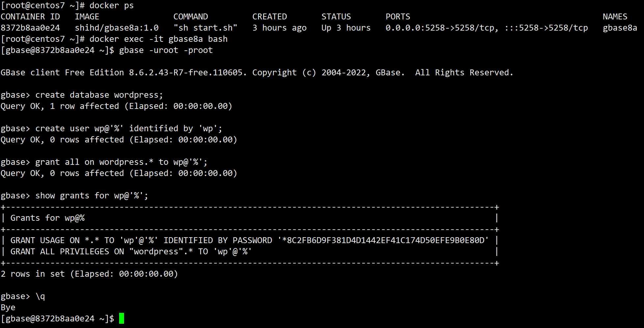Click the NAMES column header
644x328 pixels.
pyautogui.click(x=615, y=17)
